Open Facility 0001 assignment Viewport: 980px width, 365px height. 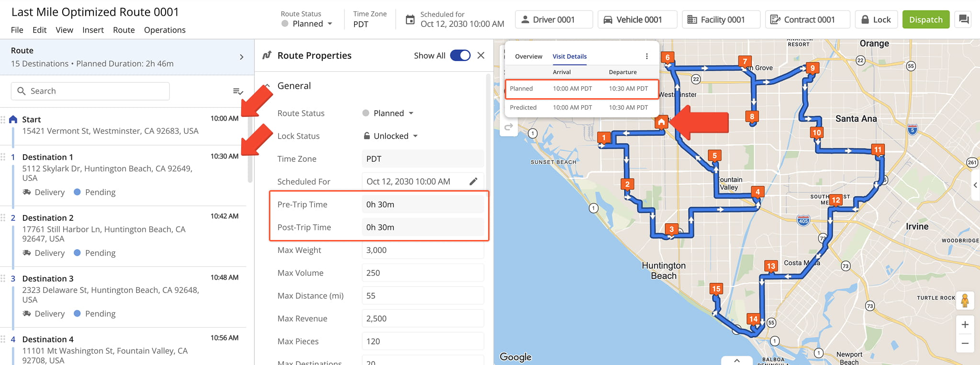point(721,20)
